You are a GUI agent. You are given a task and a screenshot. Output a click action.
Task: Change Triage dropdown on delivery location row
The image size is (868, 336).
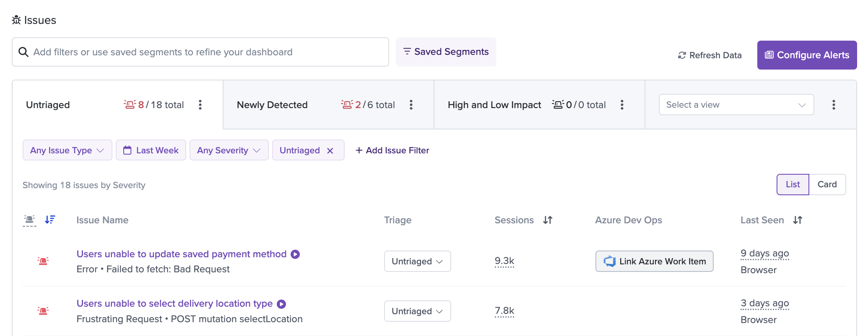tap(418, 311)
